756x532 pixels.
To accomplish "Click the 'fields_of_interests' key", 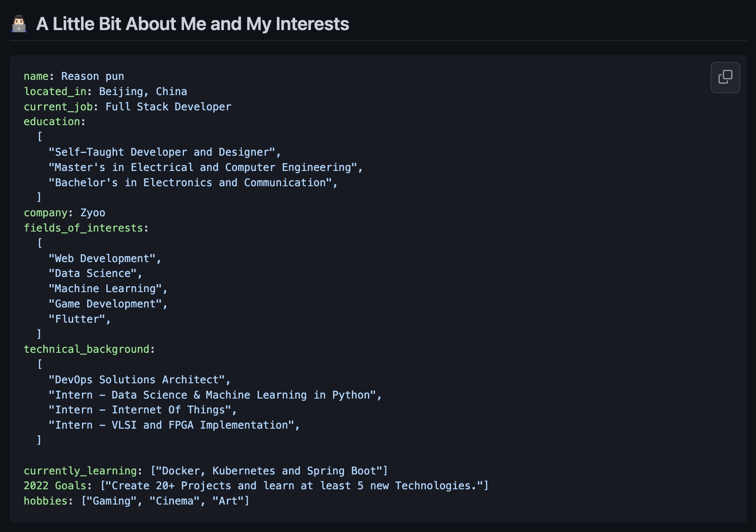I will pyautogui.click(x=83, y=228).
